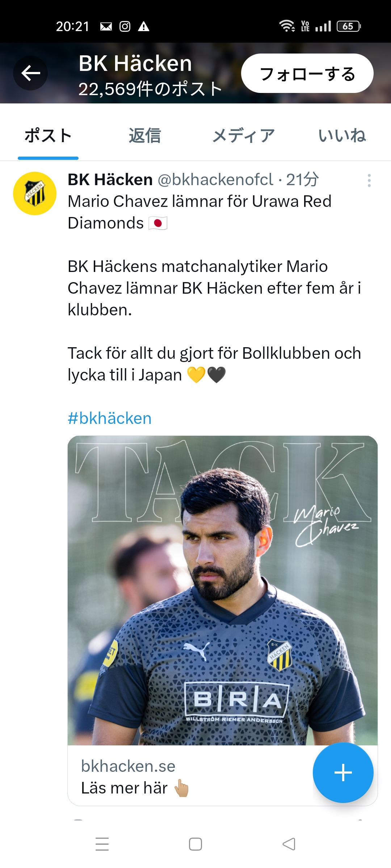Tap BK Häcken profile avatar
Screen dimensions: 391x868
click(35, 193)
